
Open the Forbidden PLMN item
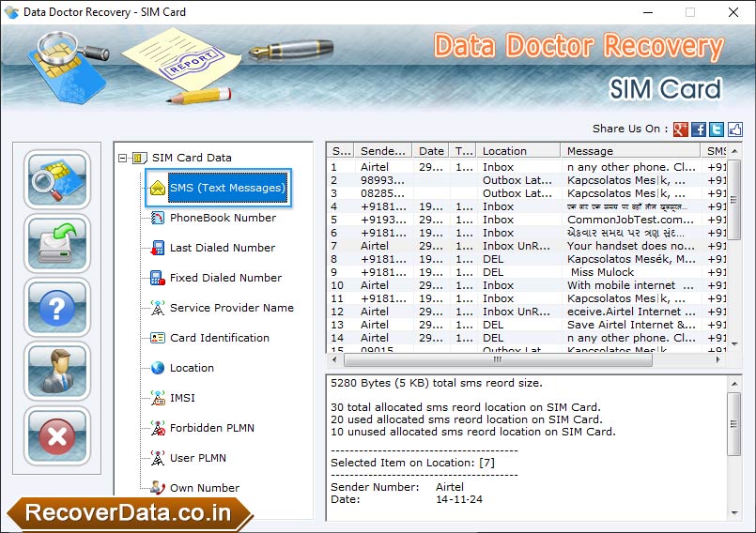click(211, 428)
